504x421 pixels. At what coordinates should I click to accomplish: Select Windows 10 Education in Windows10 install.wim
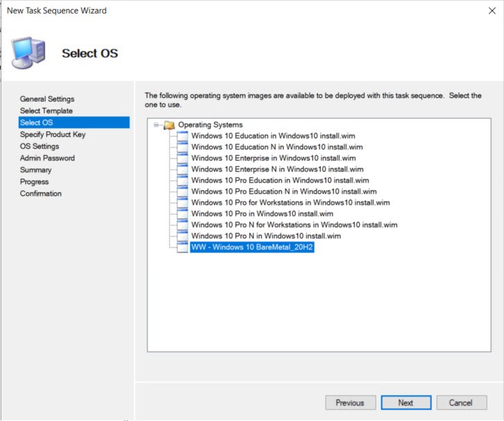[x=274, y=135]
